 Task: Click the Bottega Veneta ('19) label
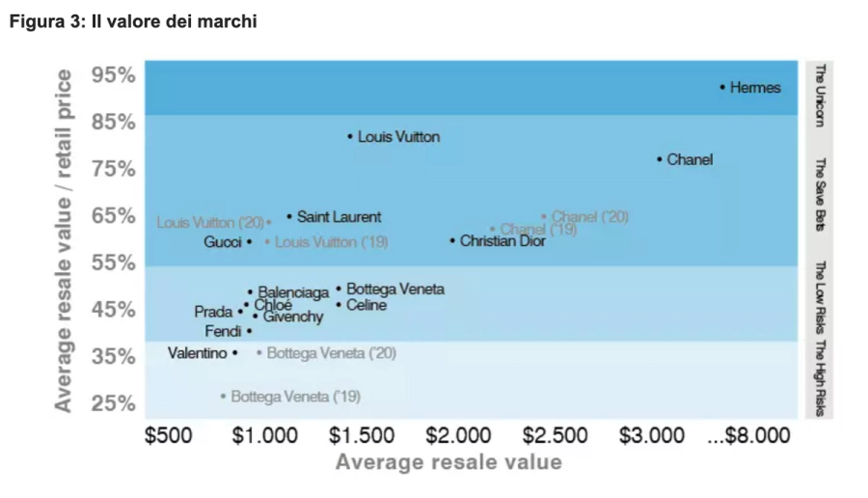tap(296, 397)
